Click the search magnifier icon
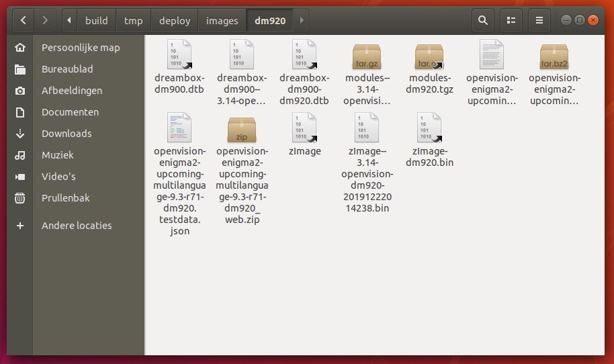 [482, 21]
